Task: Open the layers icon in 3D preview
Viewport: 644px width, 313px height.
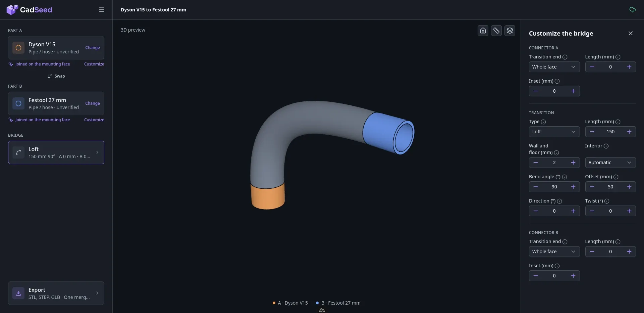Action: [x=510, y=31]
